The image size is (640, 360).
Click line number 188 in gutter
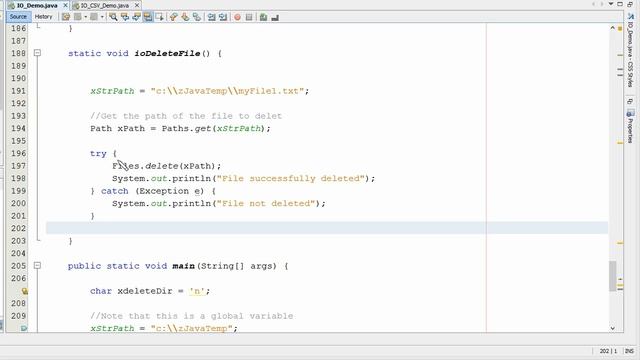point(18,53)
